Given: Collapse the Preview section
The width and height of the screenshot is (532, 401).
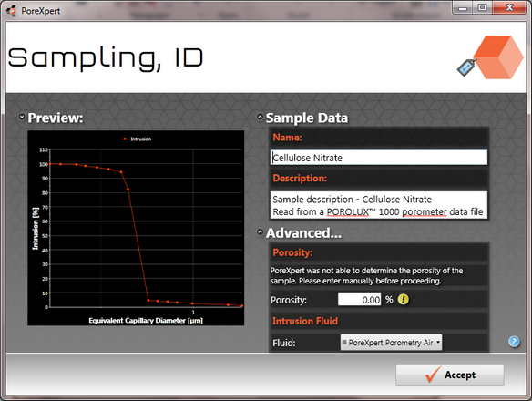Looking at the screenshot, I should click(22, 118).
